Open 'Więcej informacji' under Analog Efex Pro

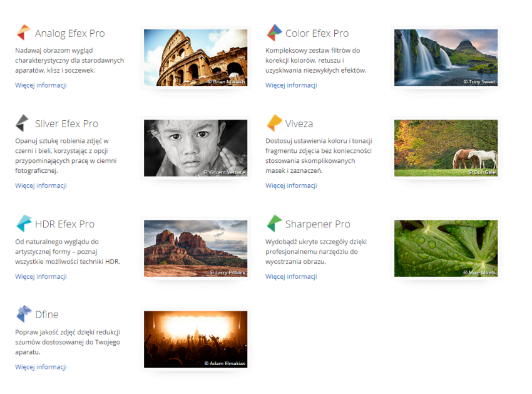[41, 85]
